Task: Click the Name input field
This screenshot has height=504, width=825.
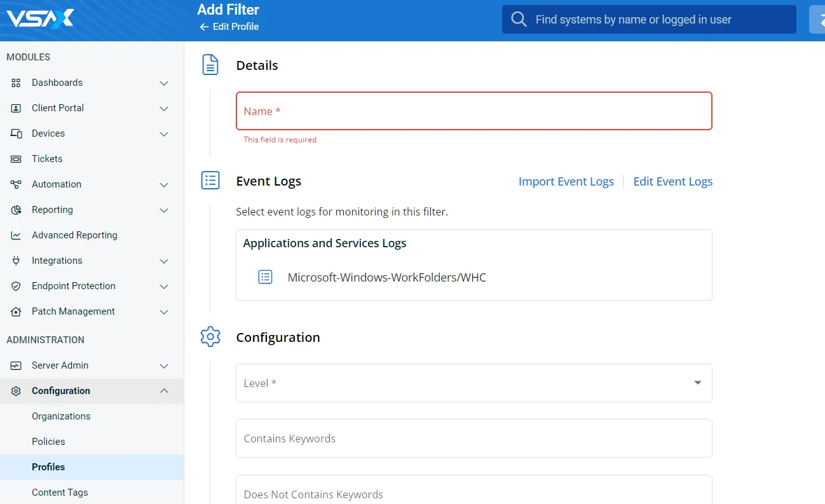Action: click(474, 111)
